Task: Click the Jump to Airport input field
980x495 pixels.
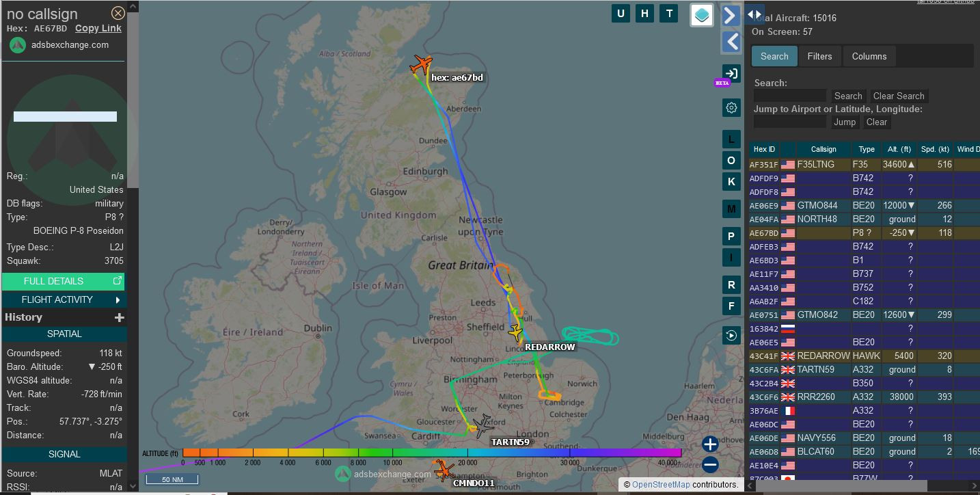Action: pos(789,122)
